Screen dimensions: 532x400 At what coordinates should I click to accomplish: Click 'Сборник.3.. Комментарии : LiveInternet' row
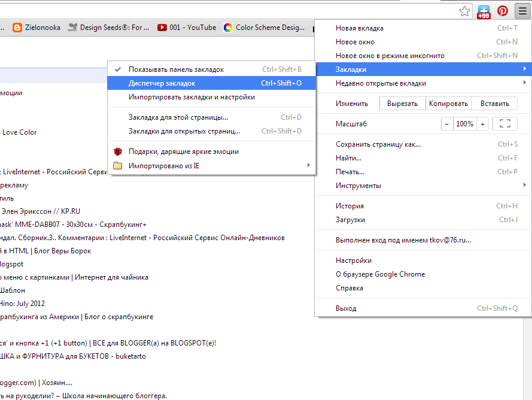tap(142, 238)
